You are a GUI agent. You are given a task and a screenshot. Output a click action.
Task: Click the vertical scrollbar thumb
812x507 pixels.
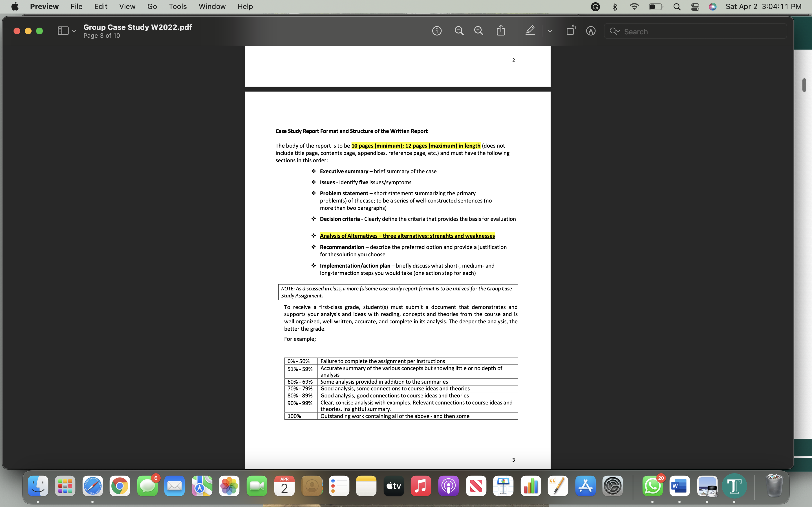click(x=804, y=85)
